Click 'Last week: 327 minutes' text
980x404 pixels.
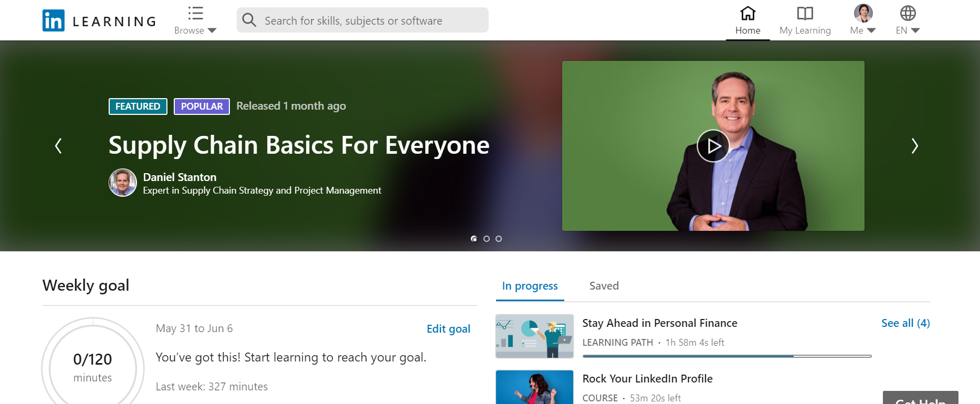pyautogui.click(x=212, y=387)
